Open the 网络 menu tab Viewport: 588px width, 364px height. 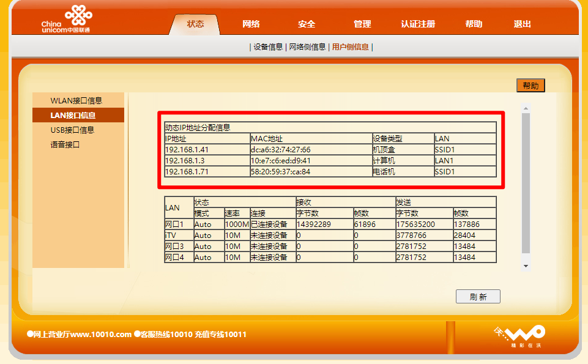251,24
